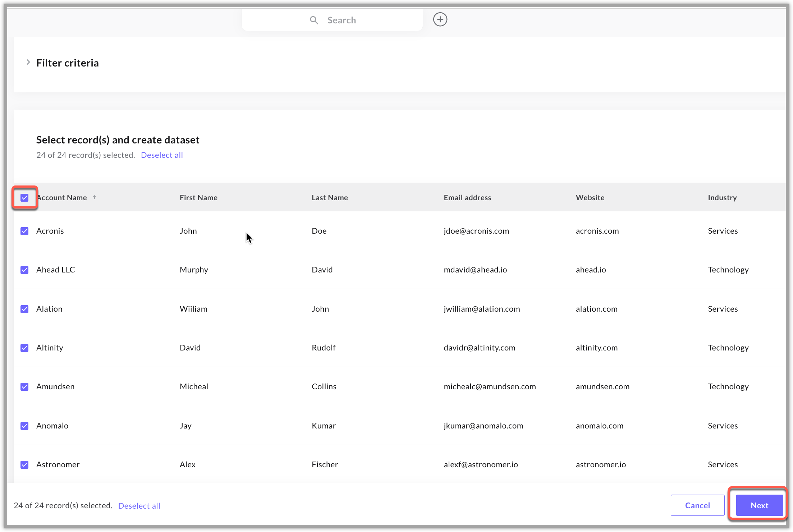
Task: Sort by the Email address column header
Action: click(x=467, y=197)
